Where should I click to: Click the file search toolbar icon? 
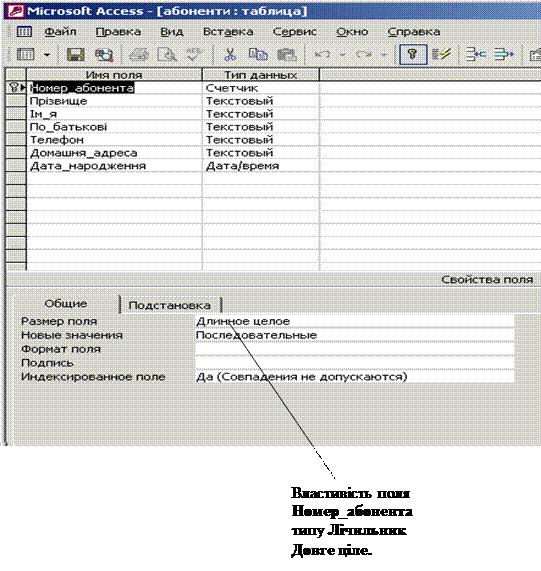104,55
